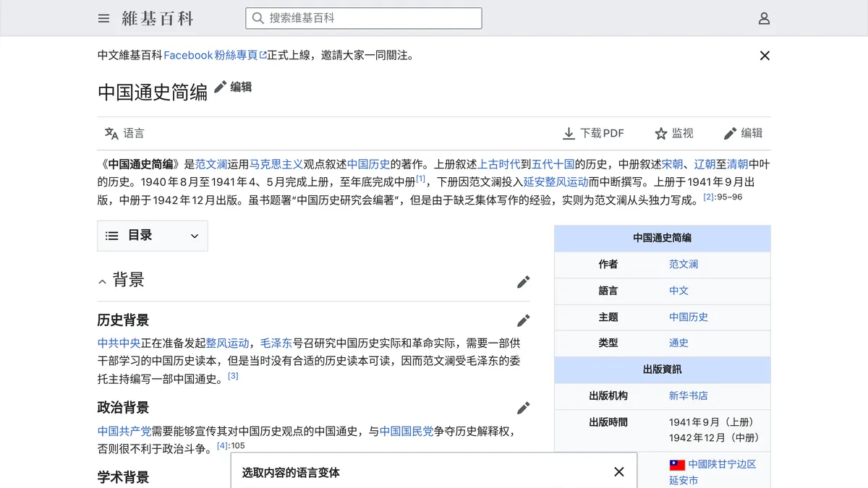Select the 历史背景 heading text
The image size is (868, 488).
pyautogui.click(x=123, y=320)
